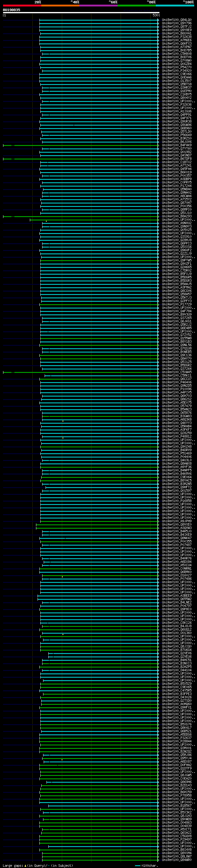Select label UniRef100_A1IGU6
The height and width of the screenshot is (868, 197).
click(177, 111)
